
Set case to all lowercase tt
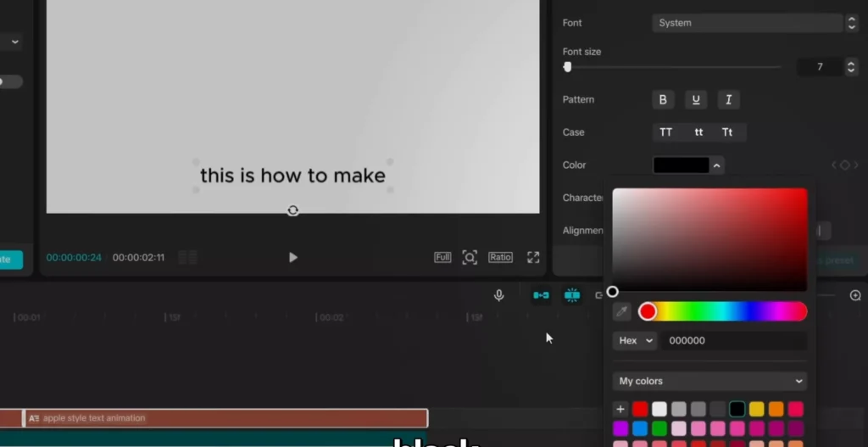[698, 132]
